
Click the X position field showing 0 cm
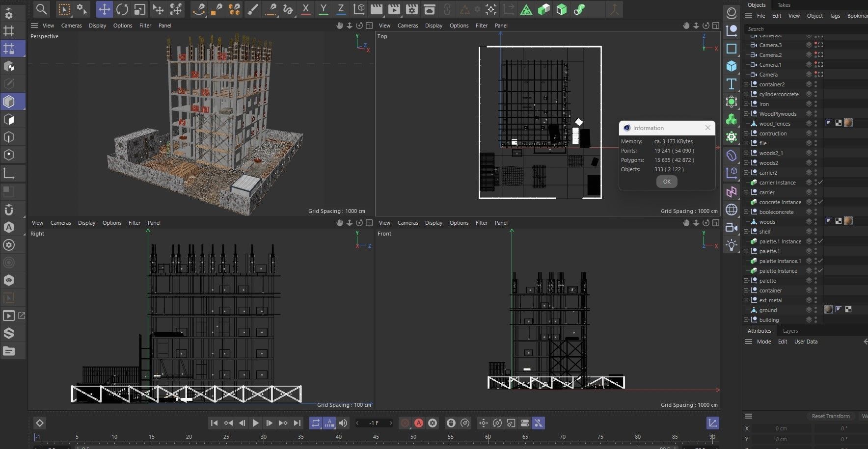[x=781, y=428]
